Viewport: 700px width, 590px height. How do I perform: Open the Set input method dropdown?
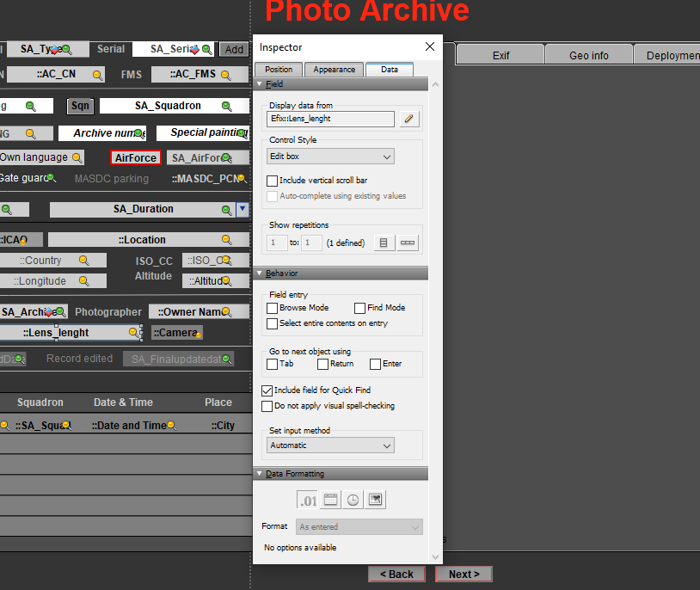tap(329, 446)
